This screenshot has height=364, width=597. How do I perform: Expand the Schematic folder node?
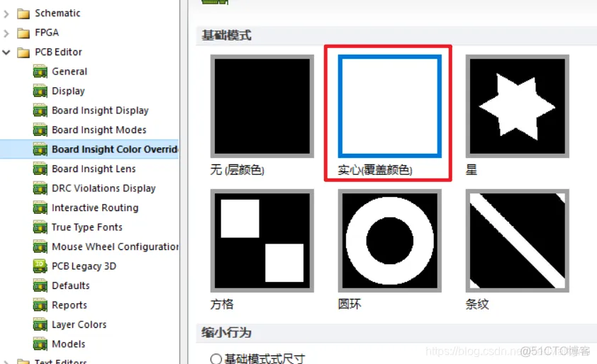6,14
